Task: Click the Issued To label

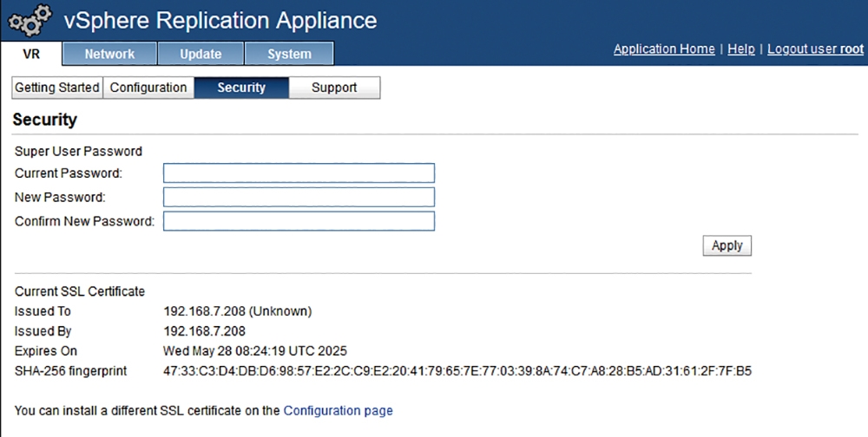Action: 43,311
